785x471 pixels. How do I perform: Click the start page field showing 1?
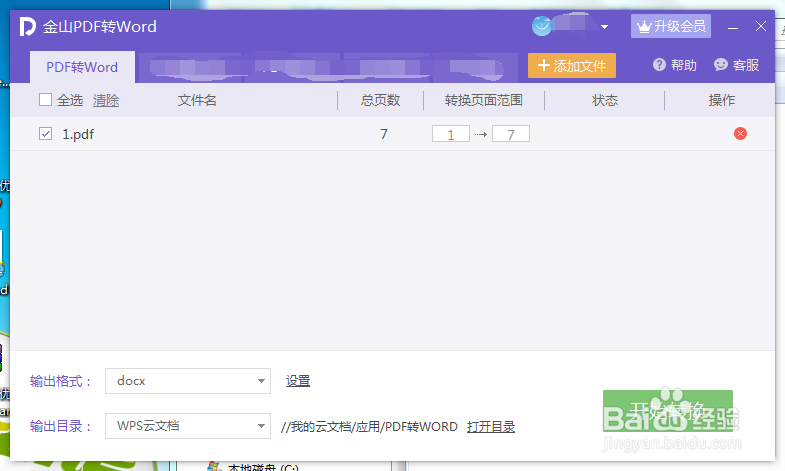(x=451, y=134)
